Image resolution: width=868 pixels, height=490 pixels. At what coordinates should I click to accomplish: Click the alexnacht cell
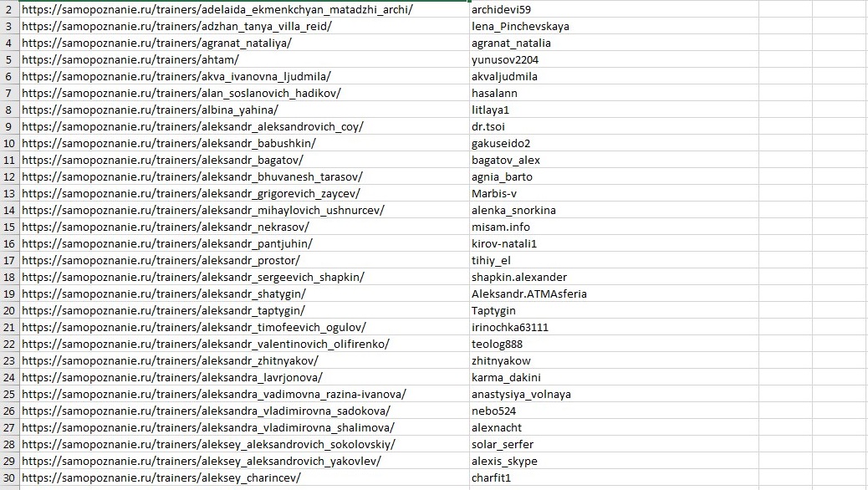coord(614,427)
